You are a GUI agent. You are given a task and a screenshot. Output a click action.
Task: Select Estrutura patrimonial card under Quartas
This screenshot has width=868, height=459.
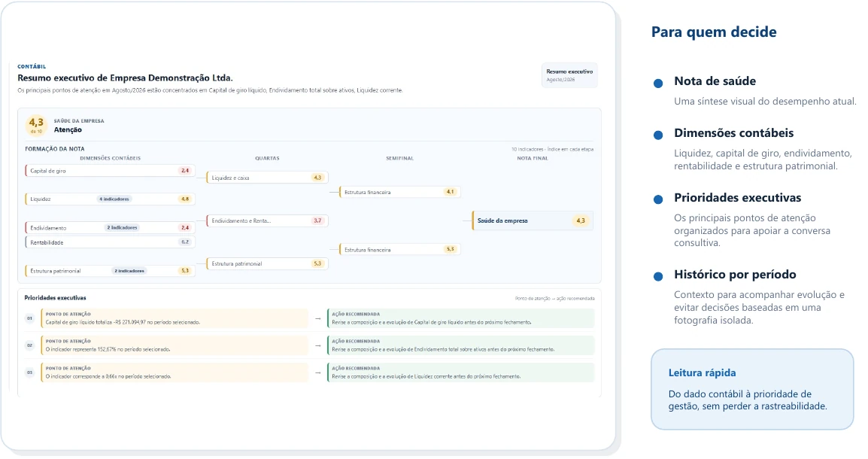pyautogui.click(x=267, y=263)
